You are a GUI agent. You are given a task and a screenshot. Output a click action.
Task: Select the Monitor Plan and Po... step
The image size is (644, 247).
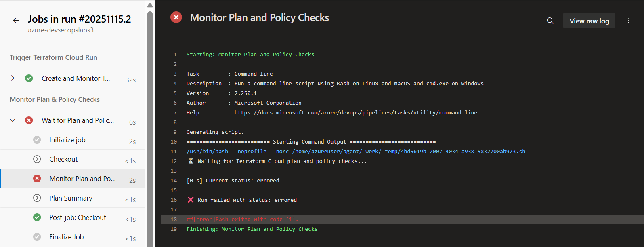(x=82, y=179)
